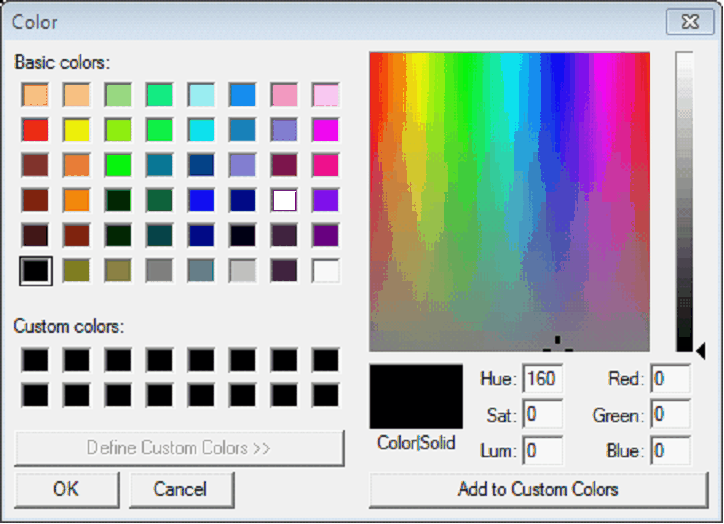Select the magenta basic color swatch

tap(325, 130)
